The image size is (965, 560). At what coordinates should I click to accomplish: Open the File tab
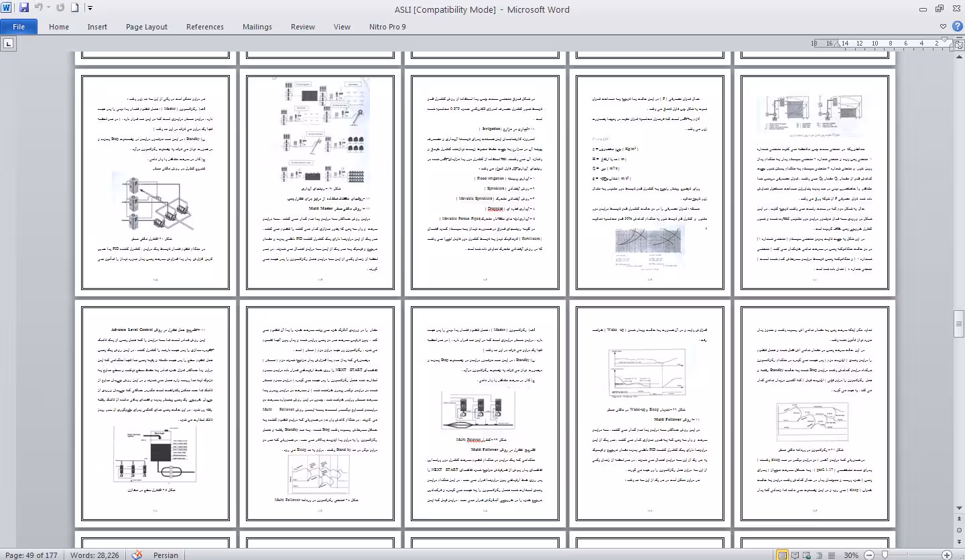click(19, 27)
